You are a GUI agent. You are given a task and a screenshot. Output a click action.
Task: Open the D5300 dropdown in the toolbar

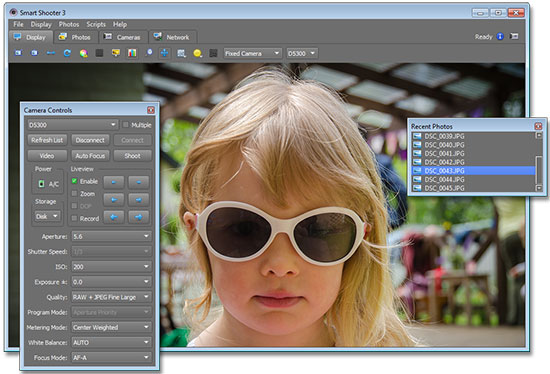pyautogui.click(x=302, y=53)
